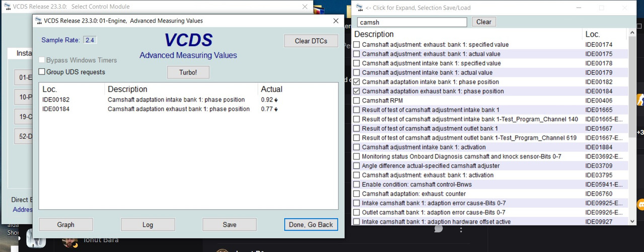The image size is (644, 252).
Task: Click the VCDS icon in the selection window title bar
Action: tap(359, 8)
